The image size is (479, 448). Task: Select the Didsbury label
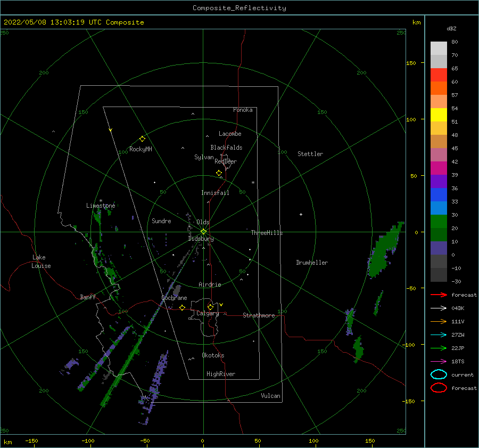tap(201, 239)
